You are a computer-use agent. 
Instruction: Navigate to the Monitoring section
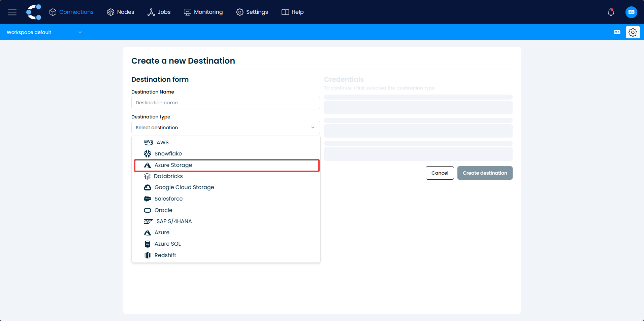(203, 12)
